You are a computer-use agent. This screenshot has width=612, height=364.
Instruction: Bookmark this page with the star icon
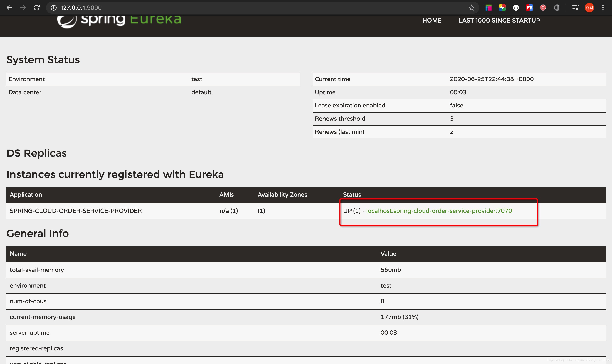coord(471,8)
